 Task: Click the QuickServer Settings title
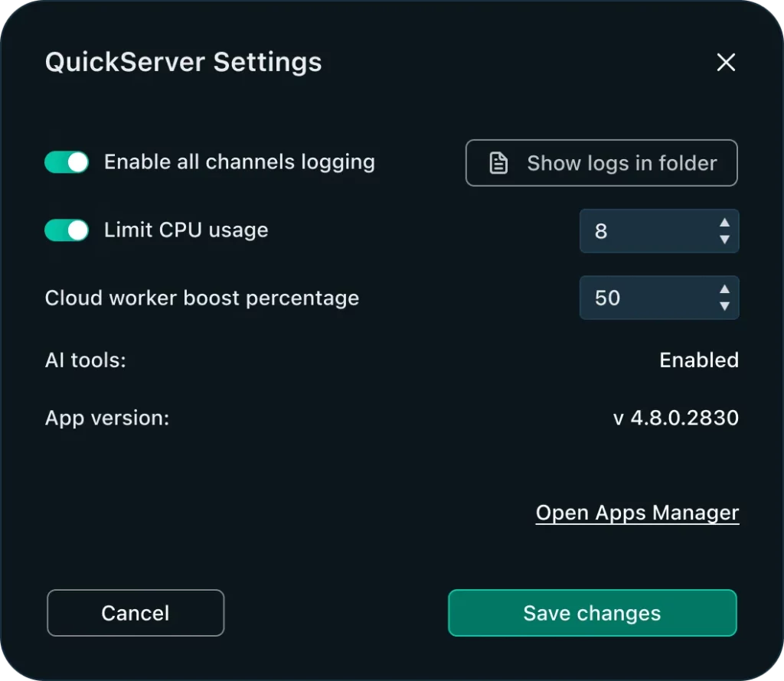point(184,63)
